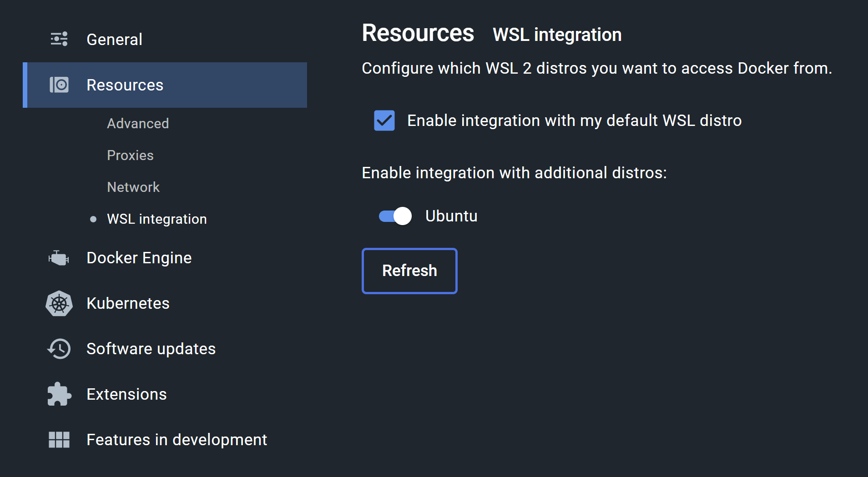Click the General sliders icon
Screen dimensions: 868x477
[x=59, y=39]
